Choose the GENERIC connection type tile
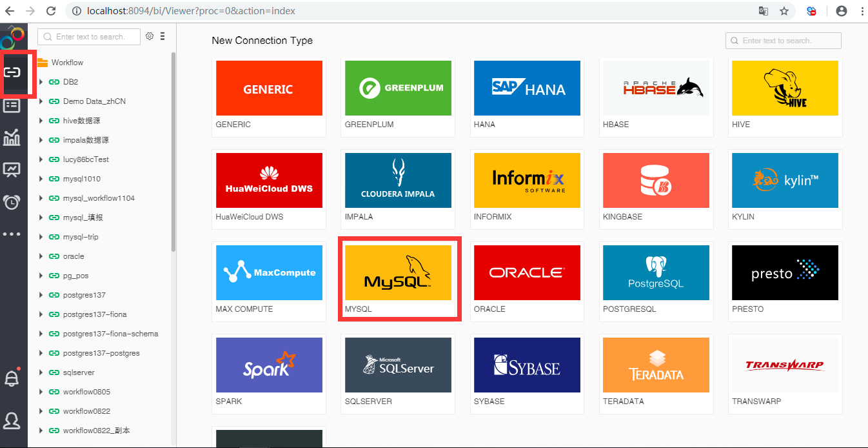This screenshot has height=448, width=868. point(269,96)
